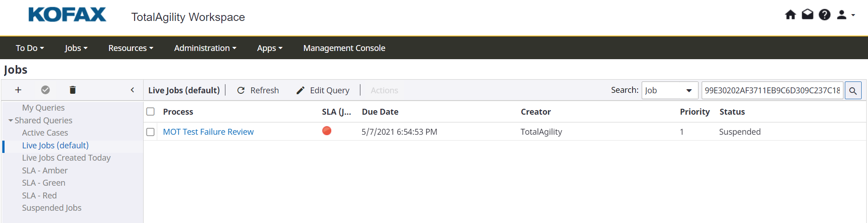The height and width of the screenshot is (223, 868).
Task: Open the MOT Test Failure Review link
Action: [x=208, y=132]
